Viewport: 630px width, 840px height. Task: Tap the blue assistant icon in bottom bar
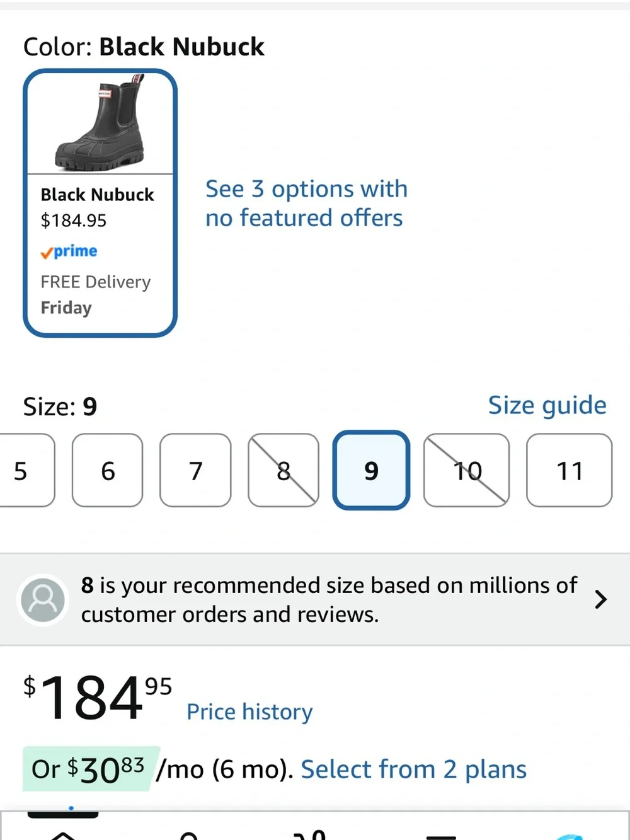(x=569, y=836)
